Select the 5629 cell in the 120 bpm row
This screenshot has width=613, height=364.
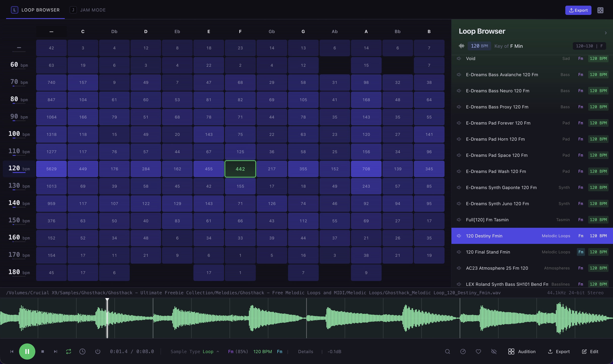pyautogui.click(x=51, y=169)
